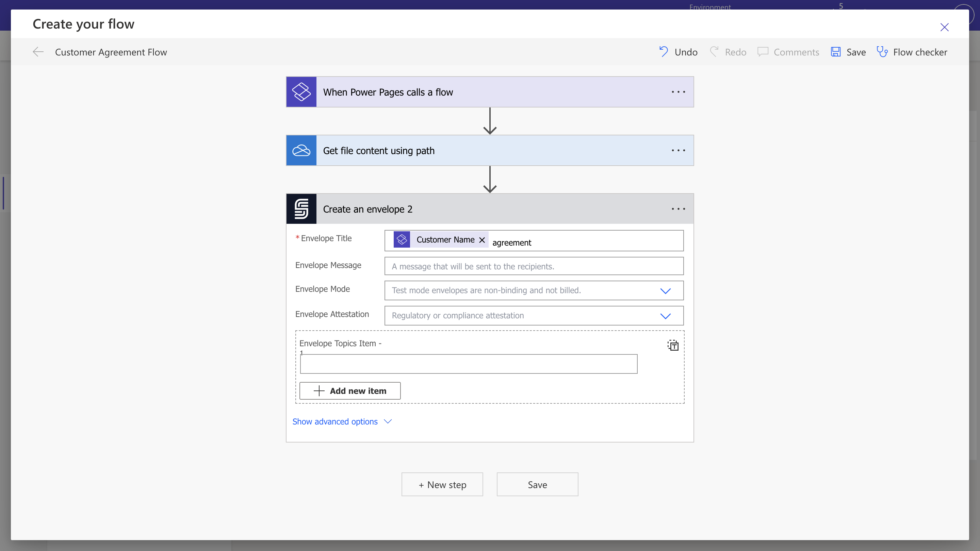Open the Comments panel
Screen dimensions: 980x551
click(x=787, y=52)
